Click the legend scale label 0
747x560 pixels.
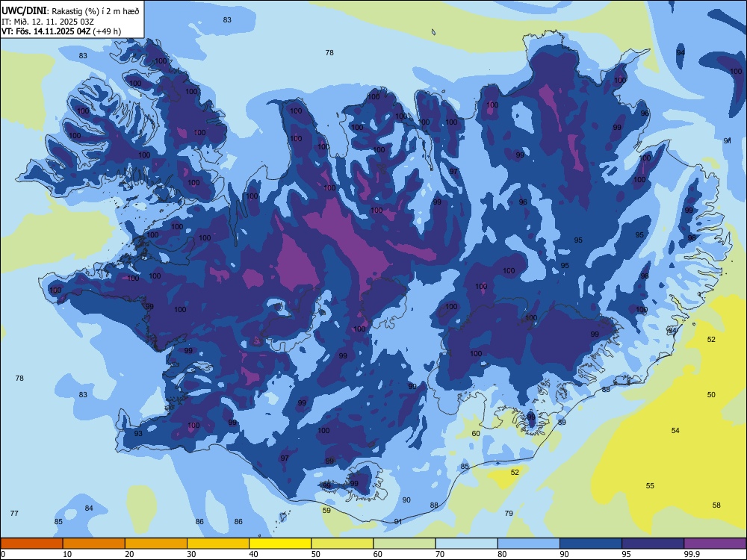3,554
